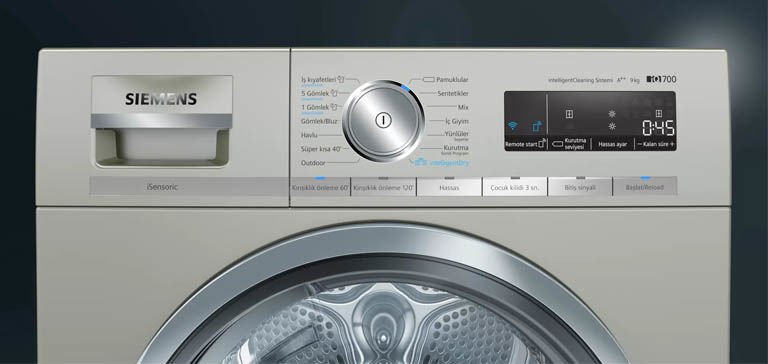Tap the SIEMENS detergent drawer handle
The image size is (768, 364).
(162, 121)
